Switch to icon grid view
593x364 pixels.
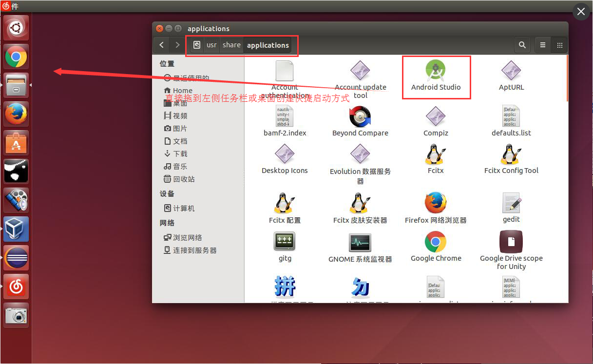point(559,45)
